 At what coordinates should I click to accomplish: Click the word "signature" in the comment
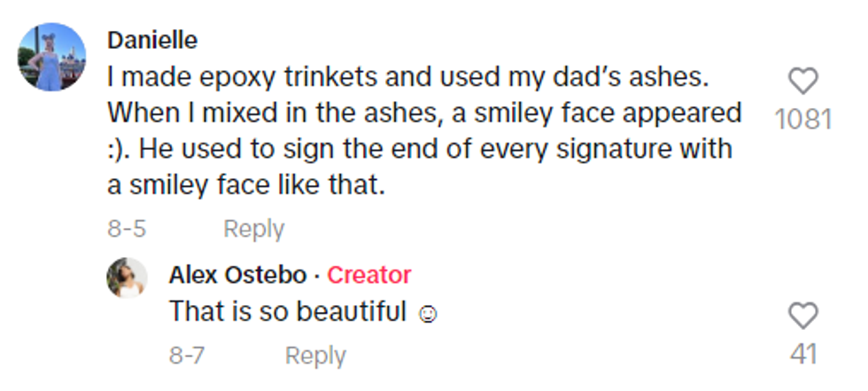click(613, 149)
